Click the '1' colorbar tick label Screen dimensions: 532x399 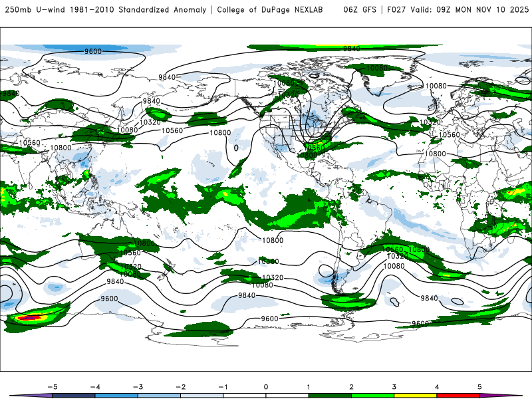point(309,387)
